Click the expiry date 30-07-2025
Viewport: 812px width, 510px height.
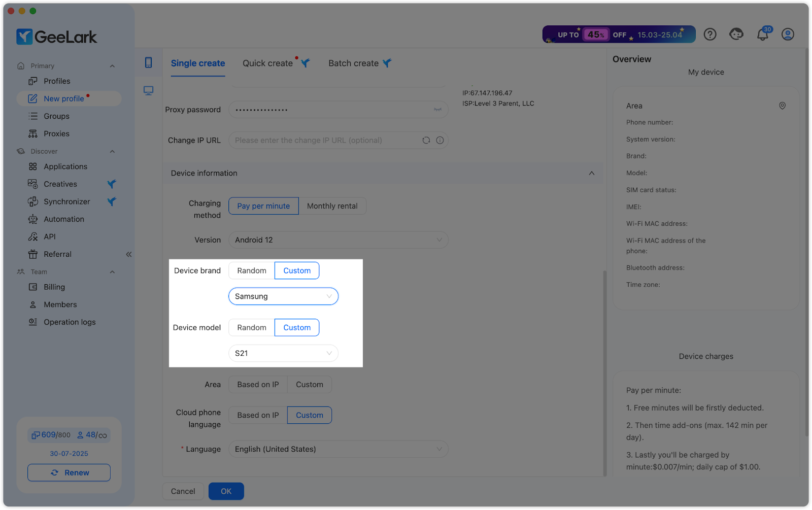click(x=69, y=454)
